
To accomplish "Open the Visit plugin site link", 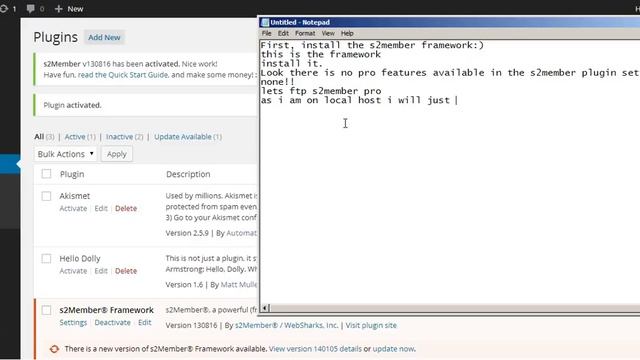I will 371,325.
